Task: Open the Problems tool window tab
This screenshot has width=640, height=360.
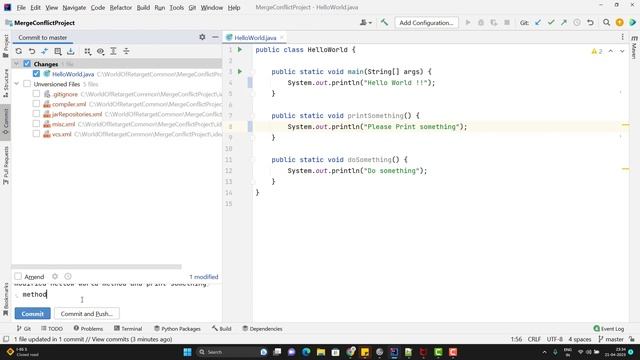Action: tap(88, 329)
